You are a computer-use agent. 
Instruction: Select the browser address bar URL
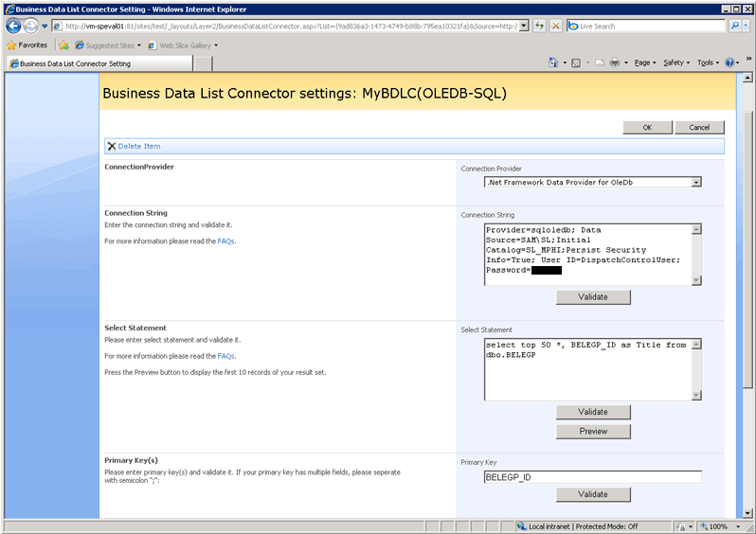[291, 26]
